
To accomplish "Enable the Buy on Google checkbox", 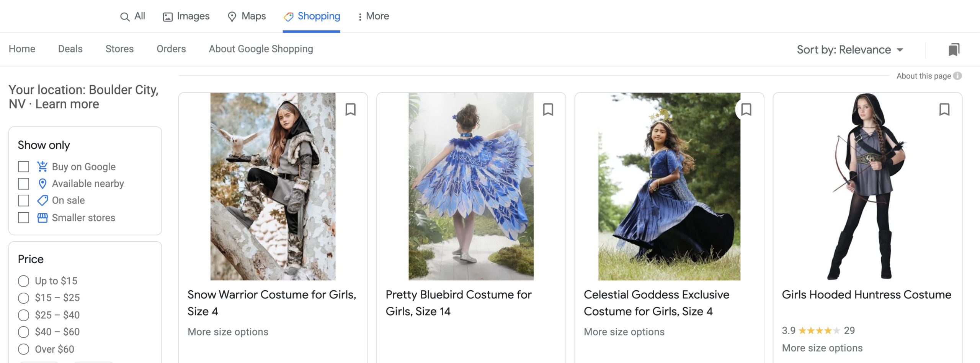I will click(24, 167).
